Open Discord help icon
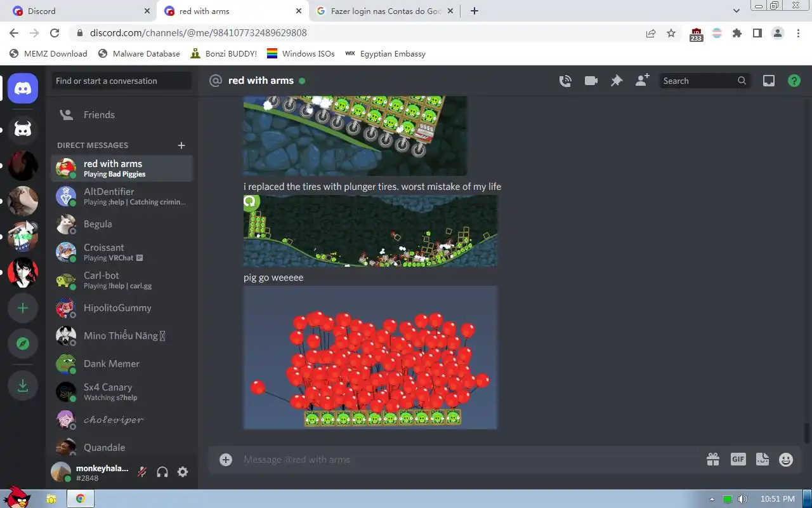This screenshot has width=812, height=508. point(794,81)
